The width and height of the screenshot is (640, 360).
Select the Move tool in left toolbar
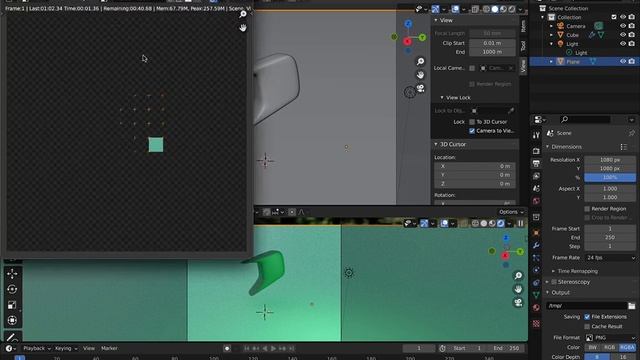pos(12,274)
